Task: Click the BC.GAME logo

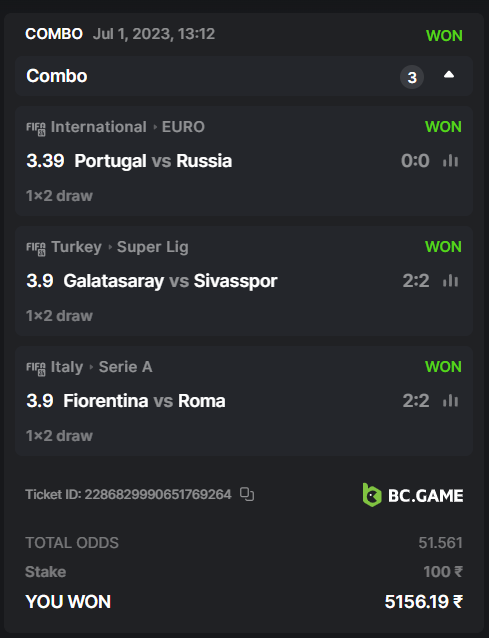Action: (413, 495)
